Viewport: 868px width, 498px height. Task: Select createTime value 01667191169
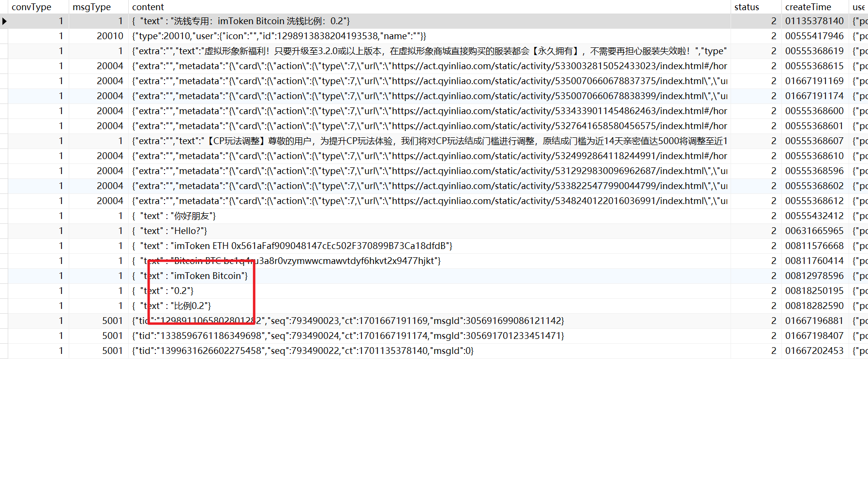coord(815,81)
